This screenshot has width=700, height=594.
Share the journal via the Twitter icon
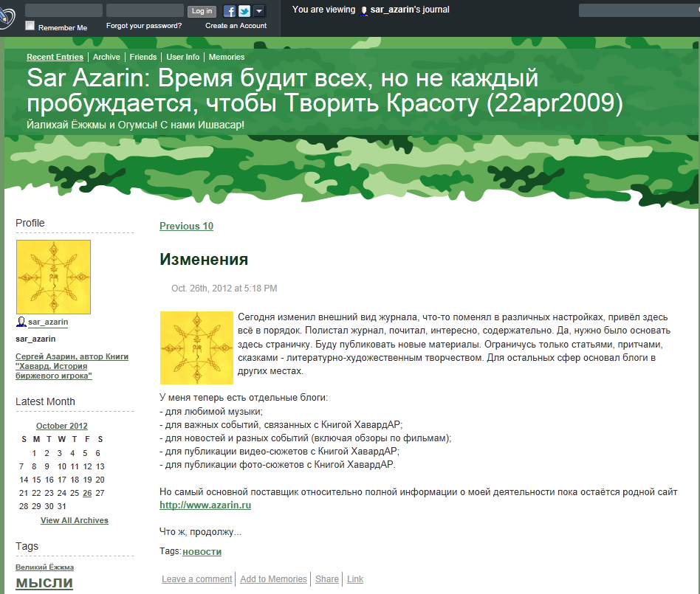tap(244, 10)
